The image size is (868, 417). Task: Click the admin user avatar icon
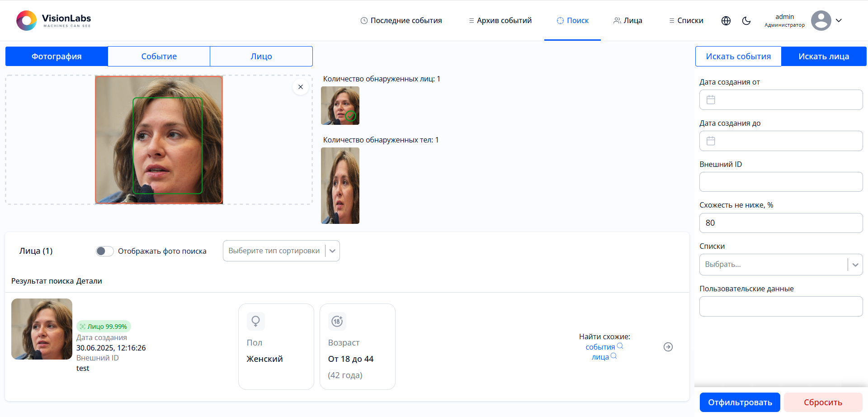[821, 21]
